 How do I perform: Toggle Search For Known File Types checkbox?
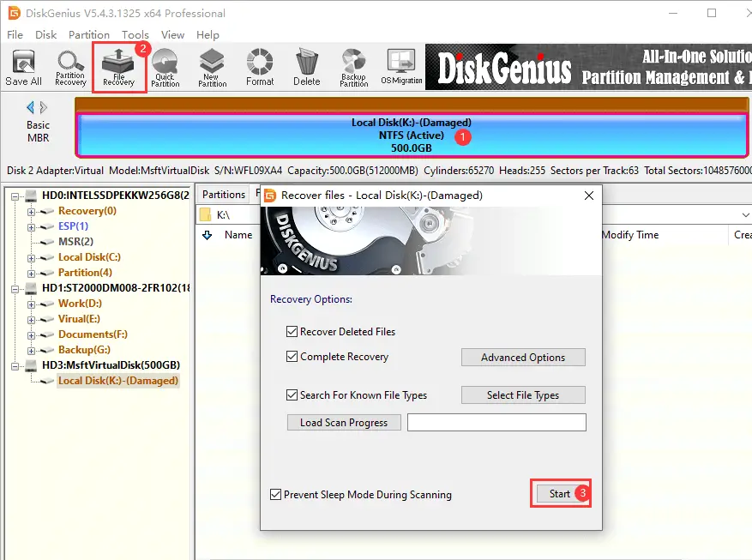click(x=292, y=394)
